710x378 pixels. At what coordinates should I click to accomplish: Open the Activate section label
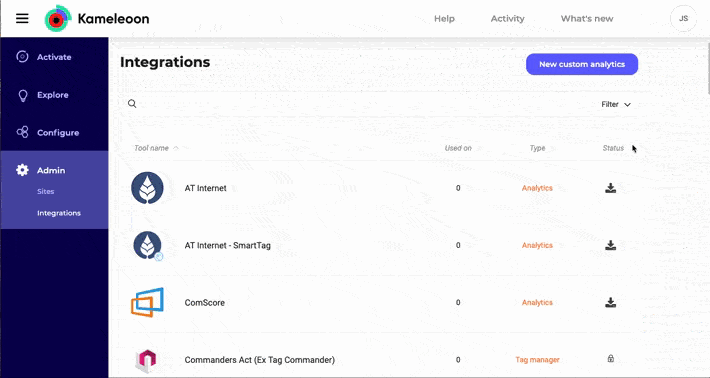(54, 57)
